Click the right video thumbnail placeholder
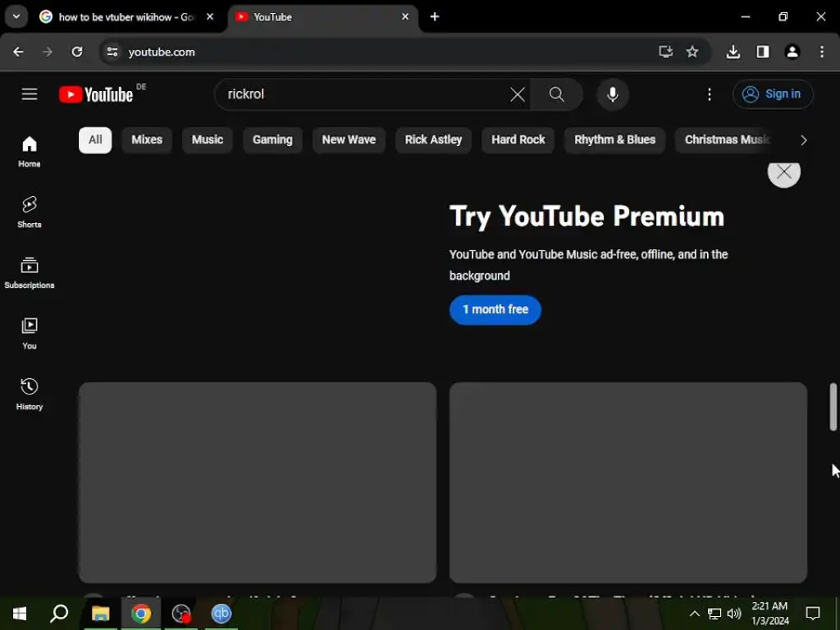 pyautogui.click(x=628, y=482)
